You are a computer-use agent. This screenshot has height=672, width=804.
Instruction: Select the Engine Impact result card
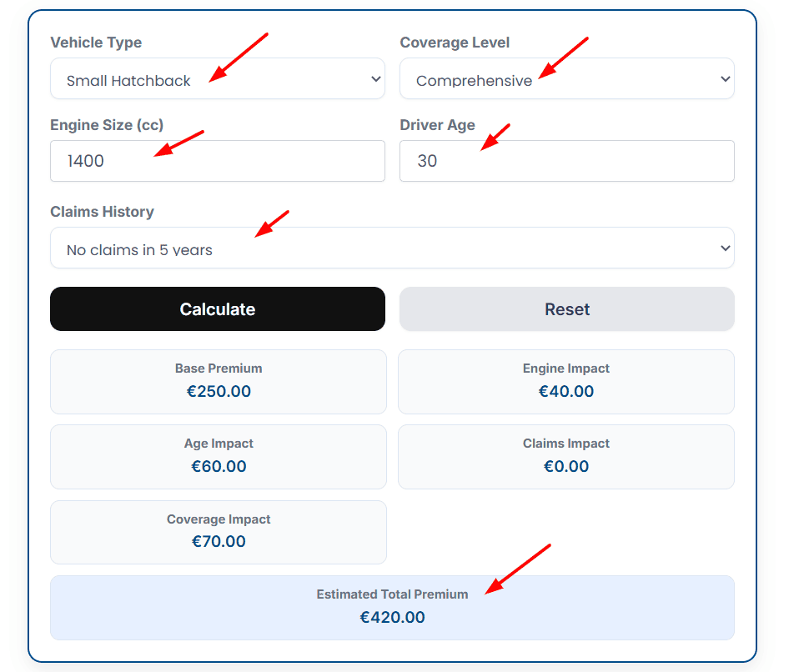pyautogui.click(x=566, y=379)
